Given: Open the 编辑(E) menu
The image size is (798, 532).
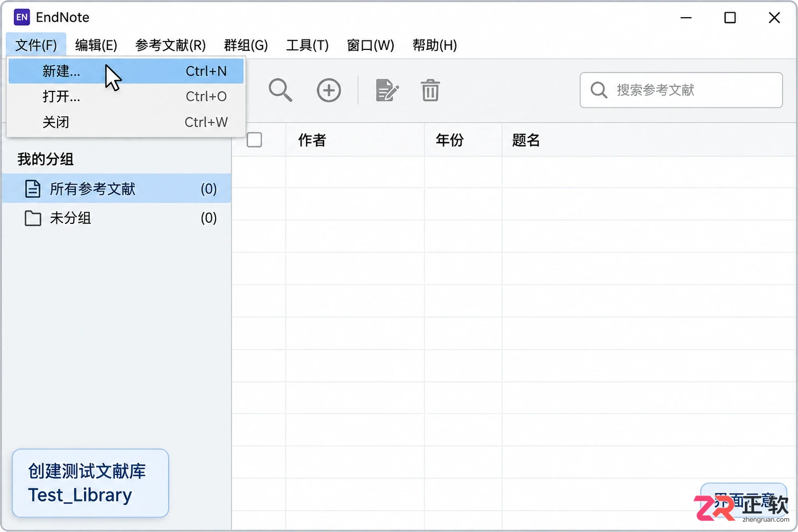Looking at the screenshot, I should click(96, 45).
